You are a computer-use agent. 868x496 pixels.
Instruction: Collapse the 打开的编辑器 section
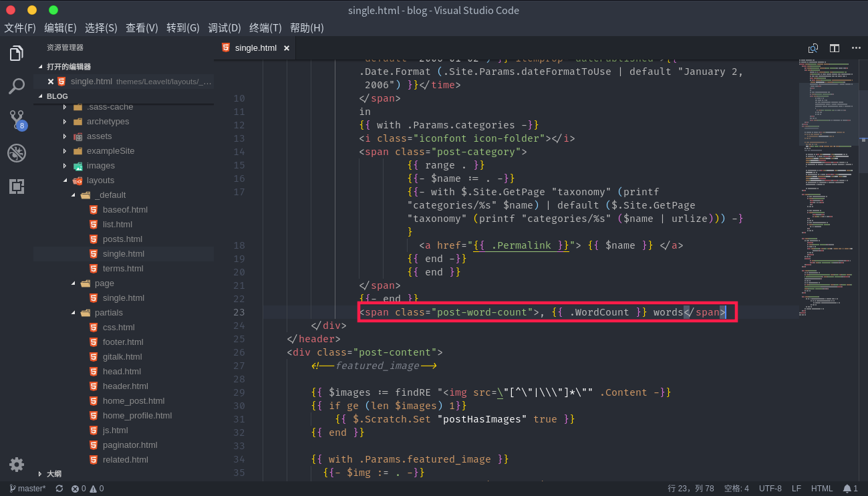(x=124, y=67)
